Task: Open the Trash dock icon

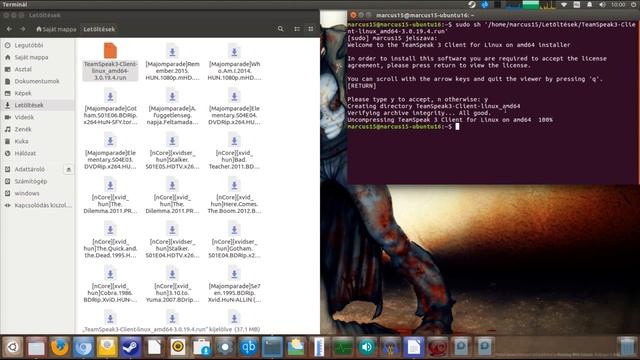Action: (x=627, y=347)
